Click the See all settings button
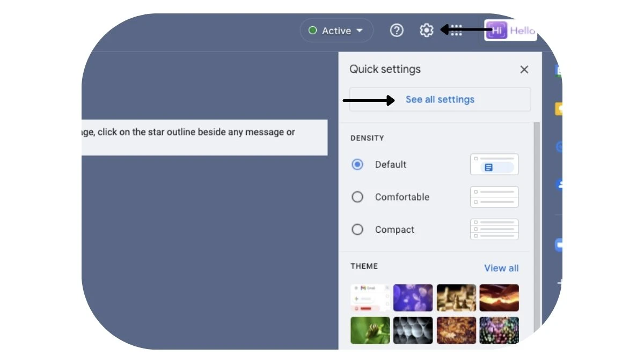 click(x=440, y=99)
